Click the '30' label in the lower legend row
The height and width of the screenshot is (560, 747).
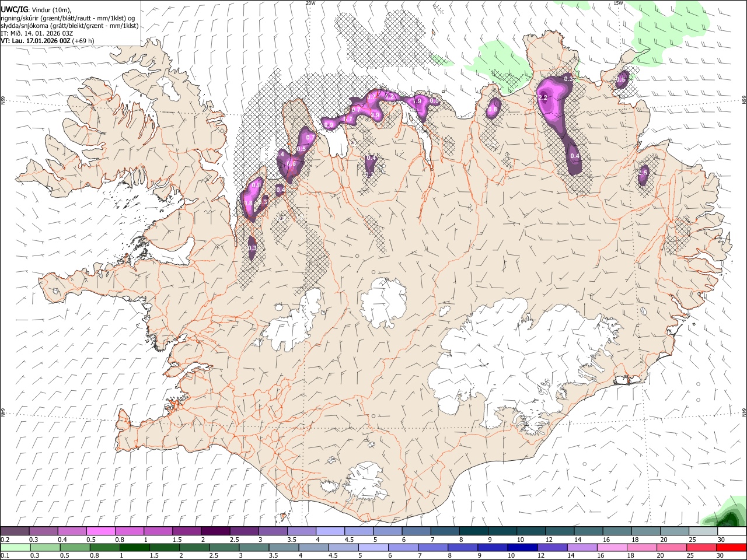click(x=720, y=555)
